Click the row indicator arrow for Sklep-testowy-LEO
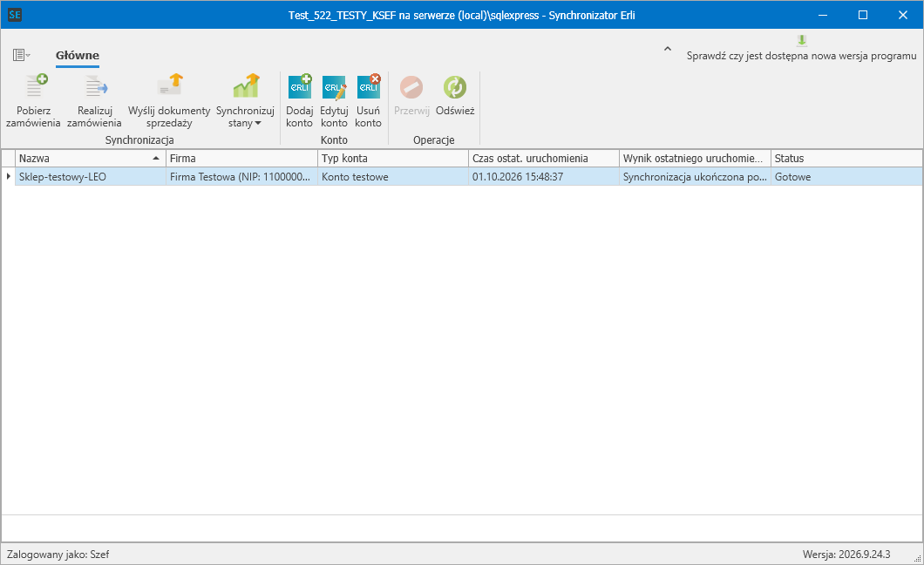 tap(8, 177)
